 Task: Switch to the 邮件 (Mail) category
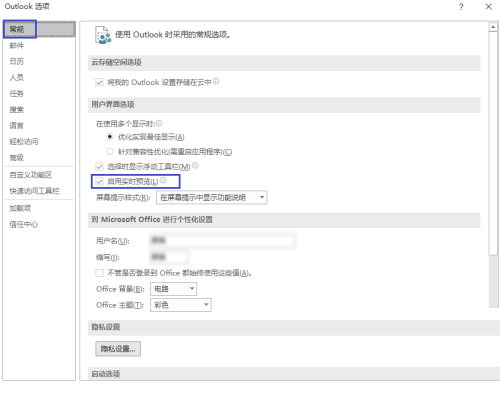click(x=17, y=46)
